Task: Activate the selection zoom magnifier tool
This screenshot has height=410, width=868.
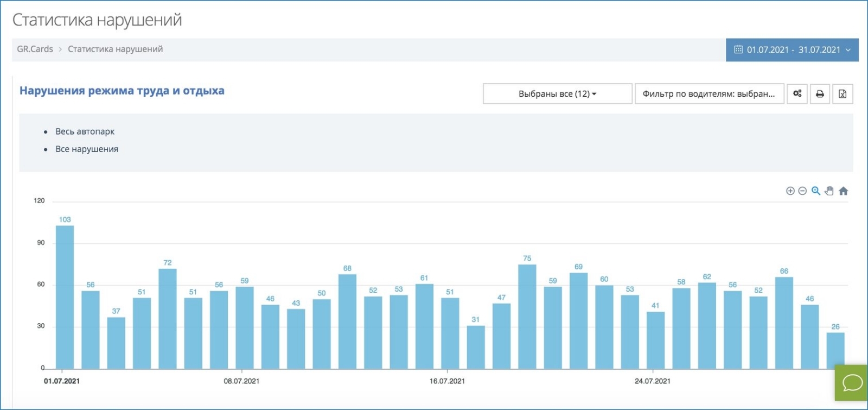Action: (x=815, y=191)
